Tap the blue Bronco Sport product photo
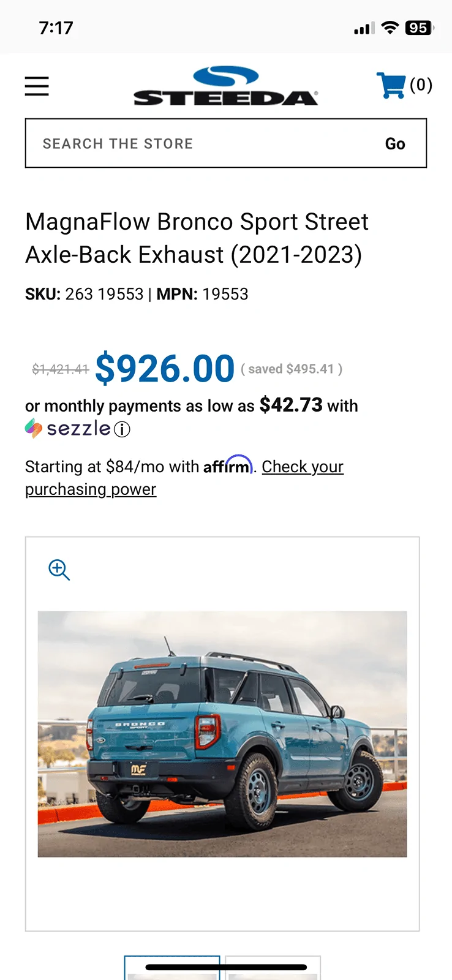The image size is (452, 980). (222, 734)
